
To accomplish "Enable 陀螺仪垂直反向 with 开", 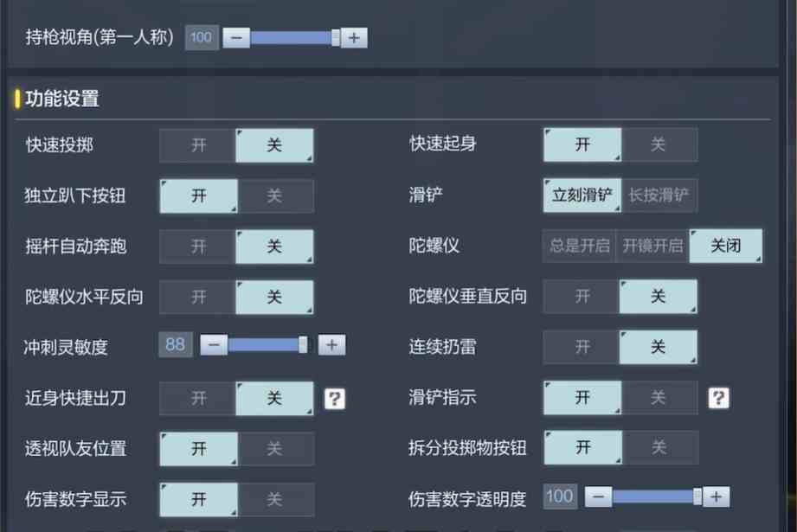I will pos(582,296).
